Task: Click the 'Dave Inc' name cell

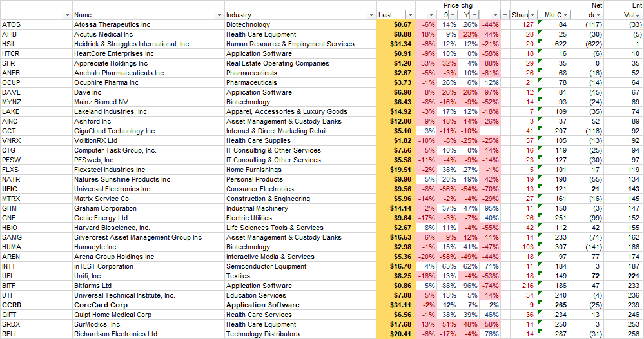Action: [x=148, y=92]
